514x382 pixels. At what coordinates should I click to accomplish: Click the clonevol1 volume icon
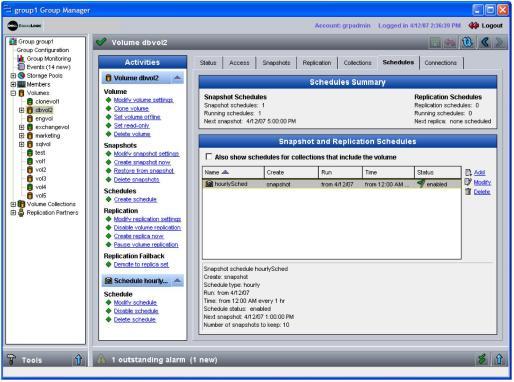pos(30,101)
